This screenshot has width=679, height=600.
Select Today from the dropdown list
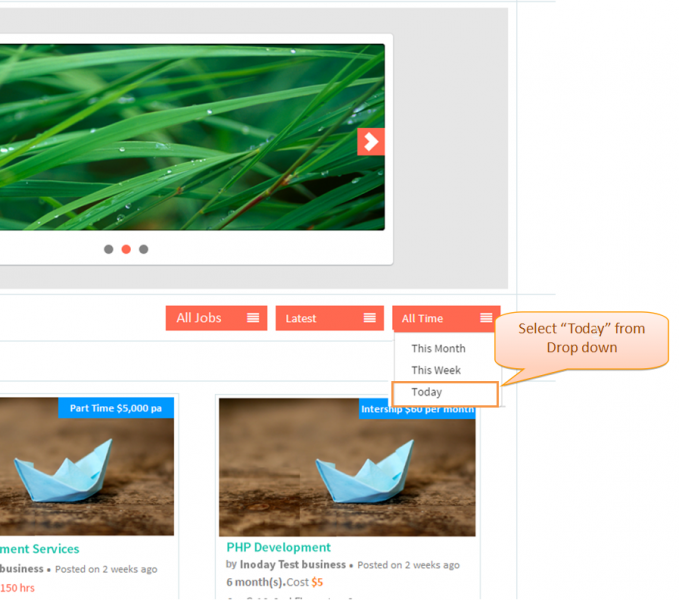(445, 394)
